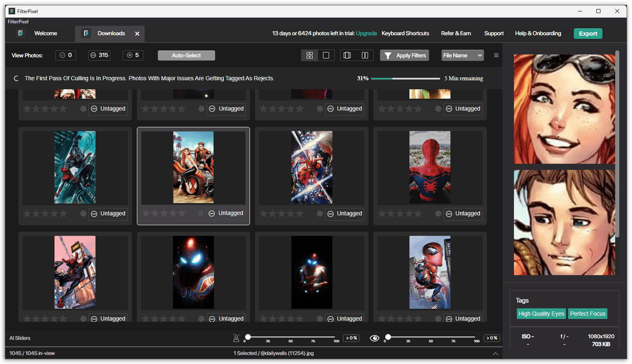Toggle color label dot on selected couple-on-car photo
Screen dimensions: 632x364
pos(201,213)
